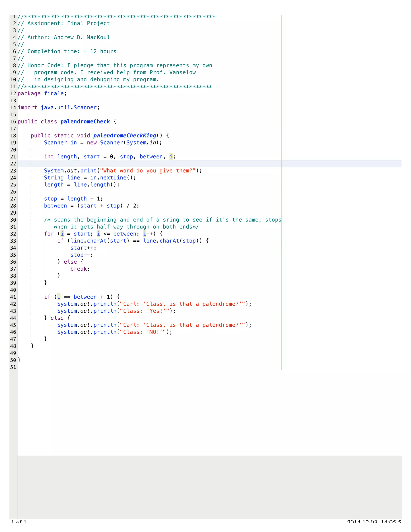
Task: Click the 'length = line.length();' line
Action: coord(82,185)
